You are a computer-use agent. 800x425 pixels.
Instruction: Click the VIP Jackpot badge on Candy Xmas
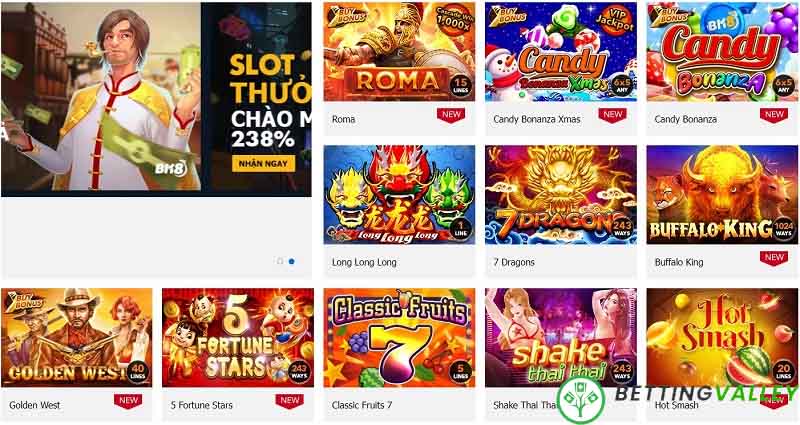[x=614, y=20]
